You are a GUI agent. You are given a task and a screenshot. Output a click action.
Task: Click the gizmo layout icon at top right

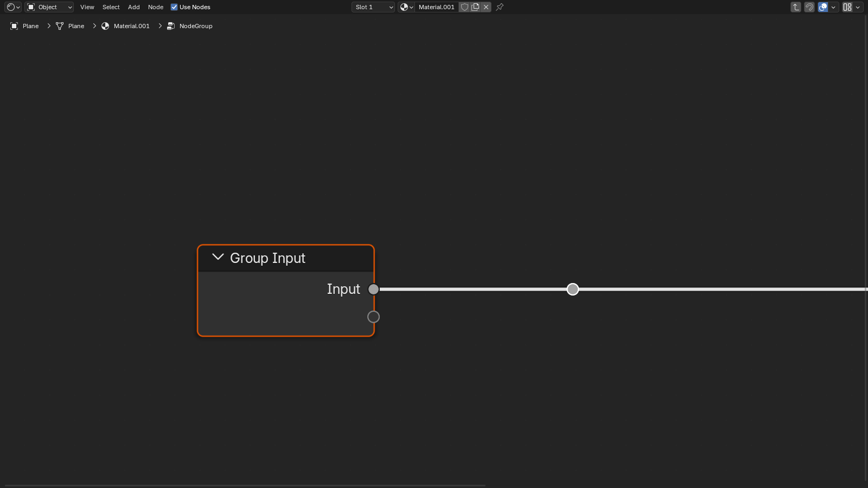coord(847,7)
